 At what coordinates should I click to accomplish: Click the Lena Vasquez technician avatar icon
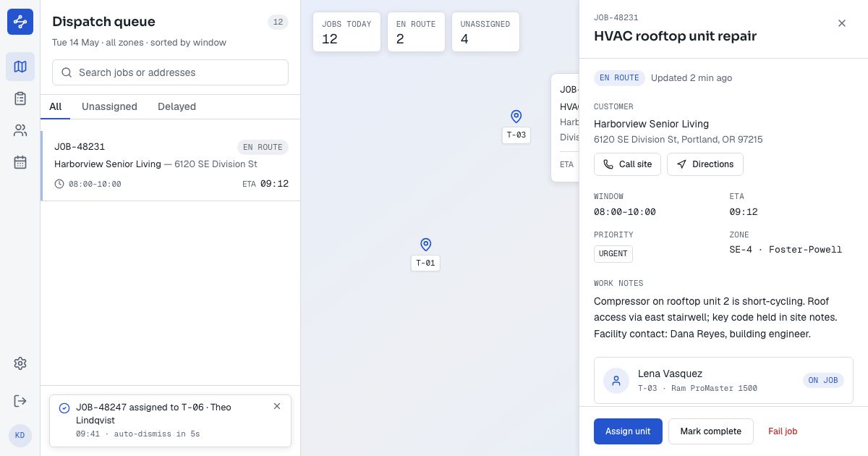pos(616,381)
